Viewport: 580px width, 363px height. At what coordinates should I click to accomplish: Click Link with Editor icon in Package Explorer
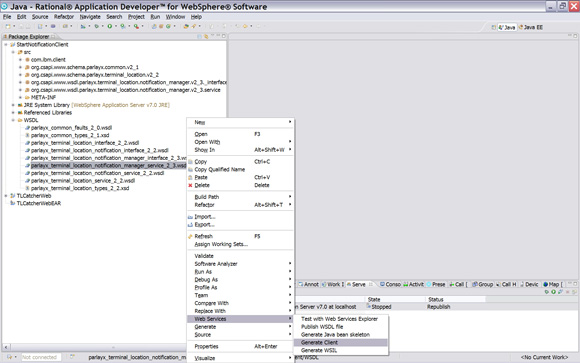click(x=206, y=36)
